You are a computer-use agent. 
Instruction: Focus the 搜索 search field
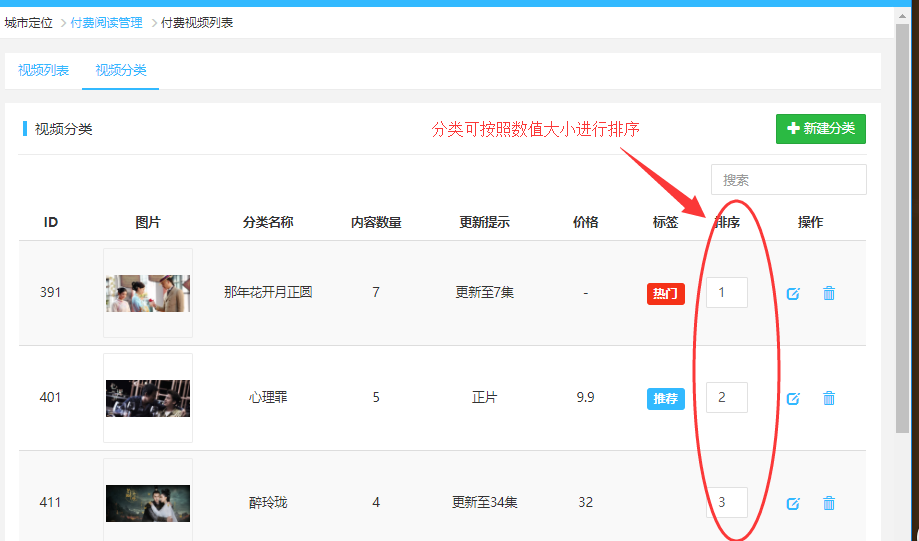[x=788, y=180]
